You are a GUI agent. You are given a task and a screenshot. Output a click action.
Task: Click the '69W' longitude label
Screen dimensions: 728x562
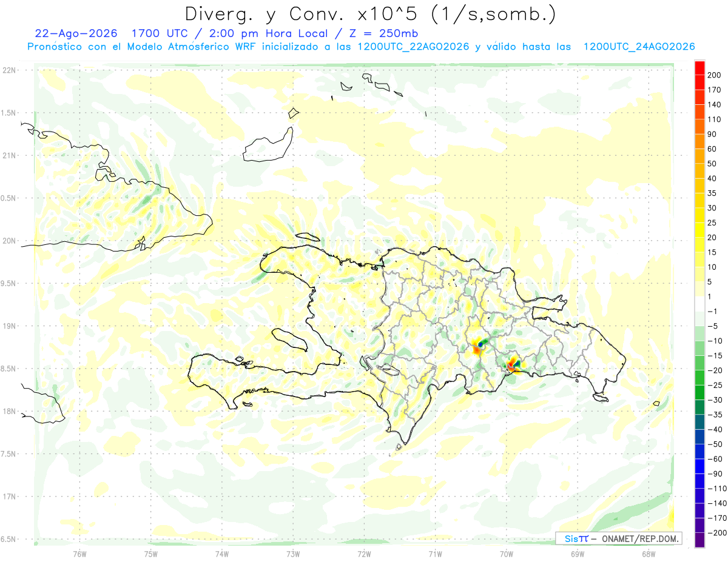pos(577,554)
